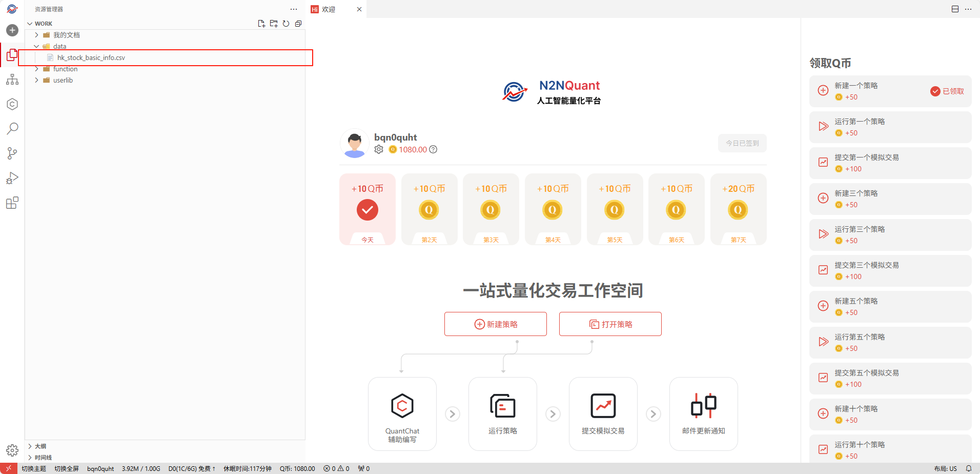Screen dimensions: 980x474
Task: Open the Extensions icon in sidebar
Action: [12, 203]
